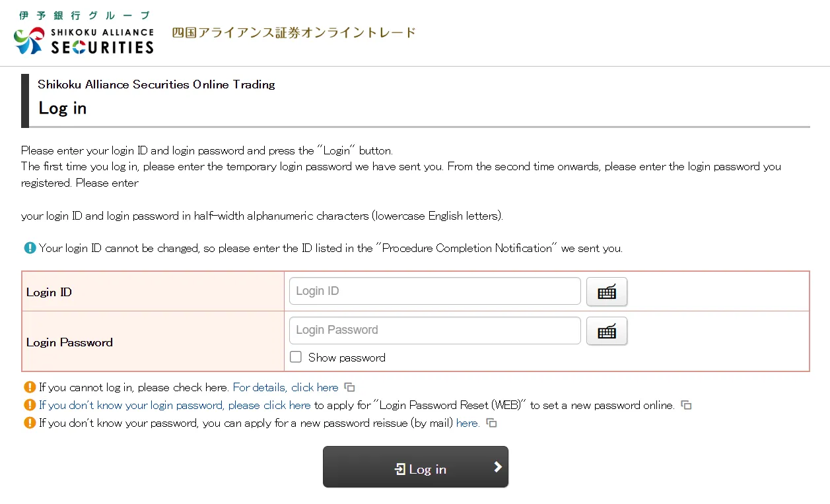Click the info icon beside login ID notice

tap(30, 248)
